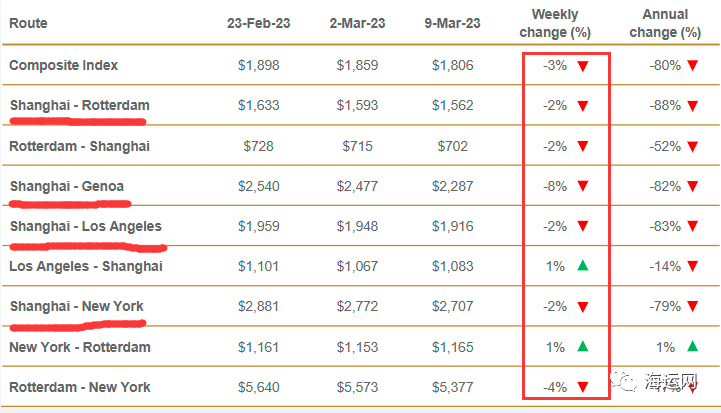Click green weekly change arrow for New York - Rotterdam
This screenshot has width=721, height=413.
click(583, 347)
